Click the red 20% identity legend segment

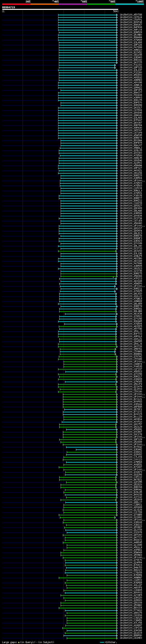click(x=16, y=4)
